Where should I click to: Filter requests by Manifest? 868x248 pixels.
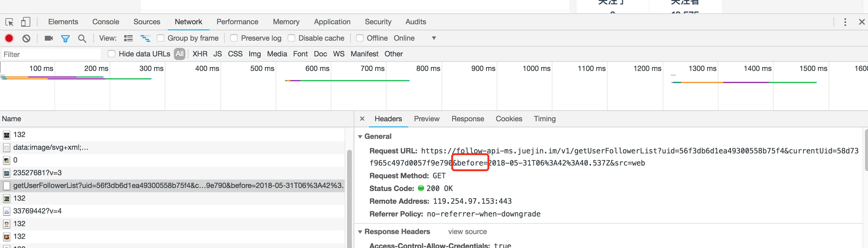click(364, 54)
